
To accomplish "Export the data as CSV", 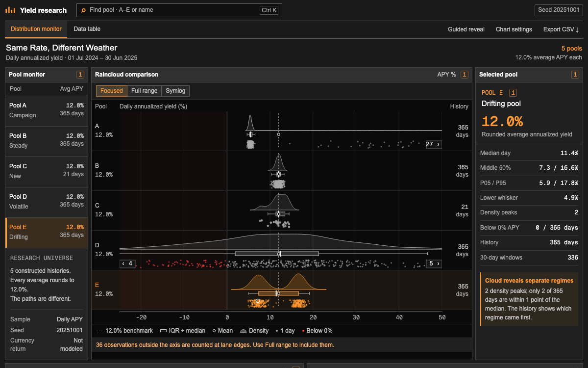I will click(561, 29).
